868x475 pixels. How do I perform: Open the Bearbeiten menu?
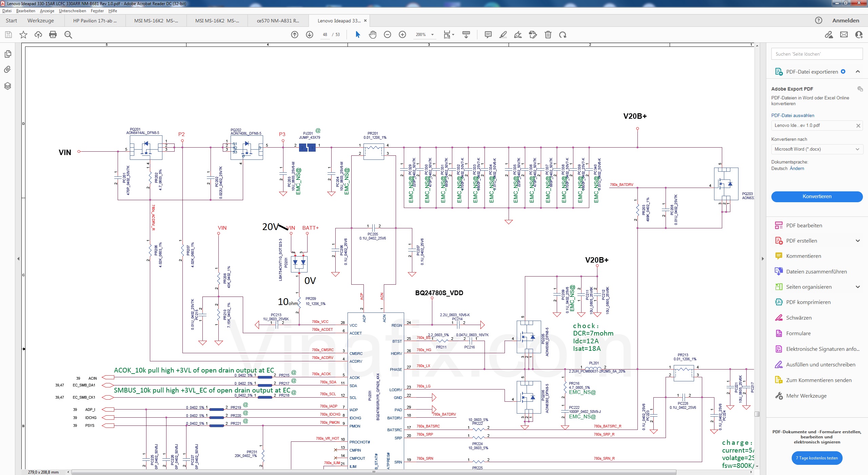click(26, 11)
